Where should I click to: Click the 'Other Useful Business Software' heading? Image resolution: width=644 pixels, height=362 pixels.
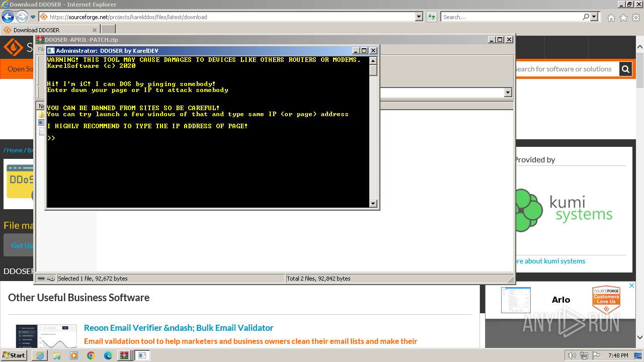[x=78, y=298]
